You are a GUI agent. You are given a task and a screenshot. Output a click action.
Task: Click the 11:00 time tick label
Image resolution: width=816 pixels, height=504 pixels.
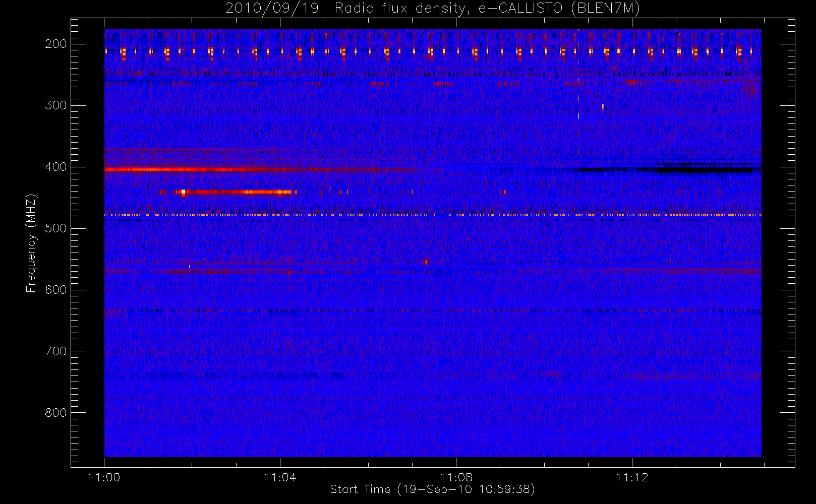click(104, 477)
